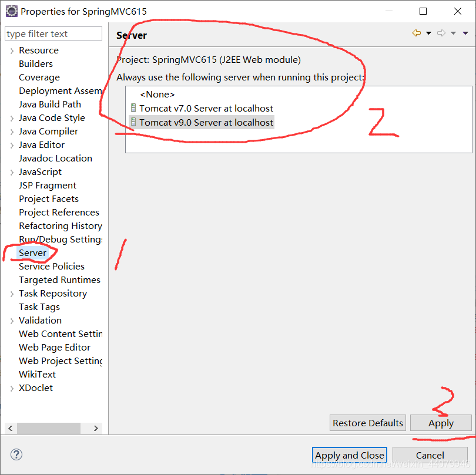Viewport: 476px width, 475px height.
Task: Expand the Java Editor node
Action: coord(12,145)
